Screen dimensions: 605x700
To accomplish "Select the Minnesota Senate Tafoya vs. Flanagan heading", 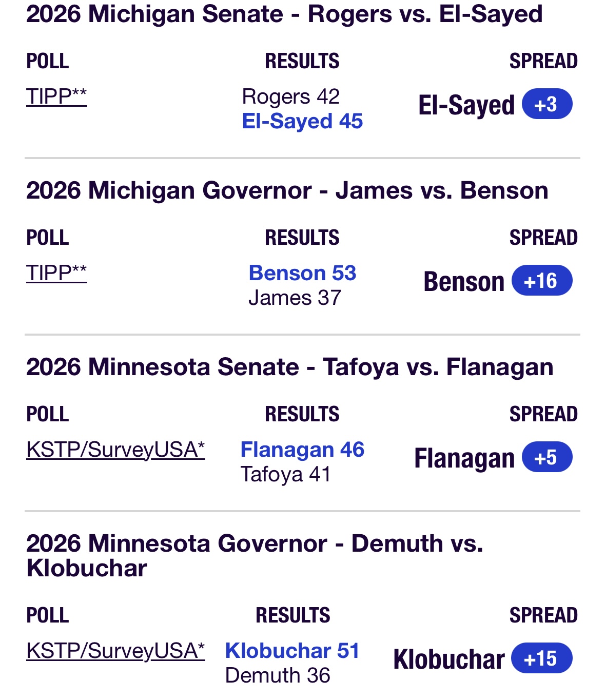I will point(290,367).
